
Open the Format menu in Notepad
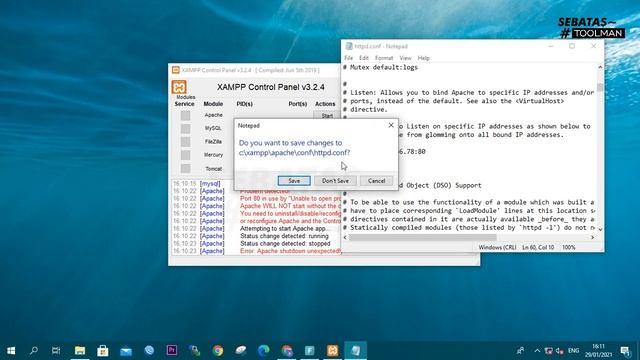384,58
